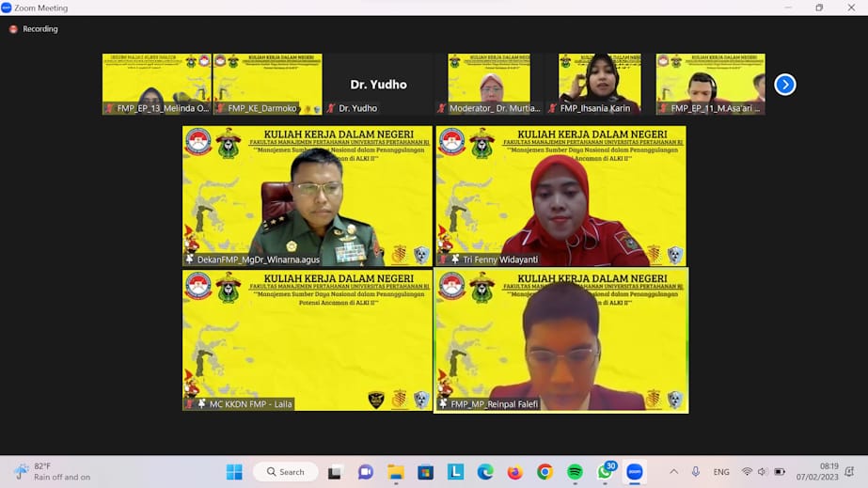The height and width of the screenshot is (488, 868).
Task: Open the ENG language switcher
Action: [x=721, y=472]
